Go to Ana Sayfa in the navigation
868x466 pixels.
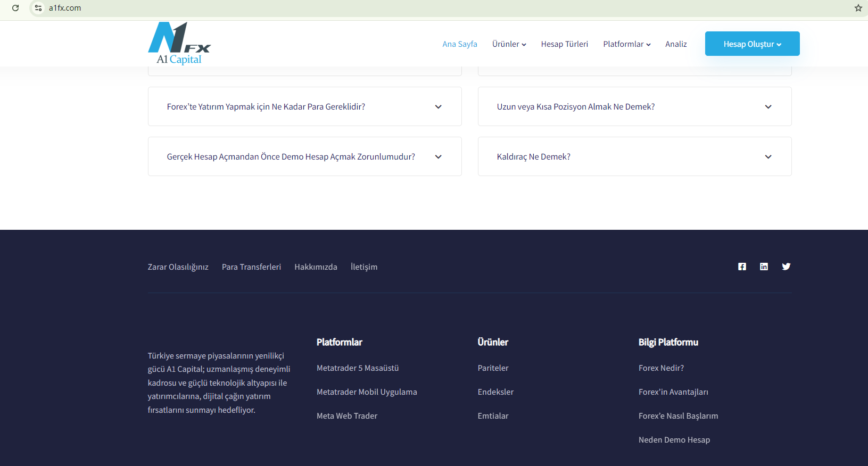[460, 44]
